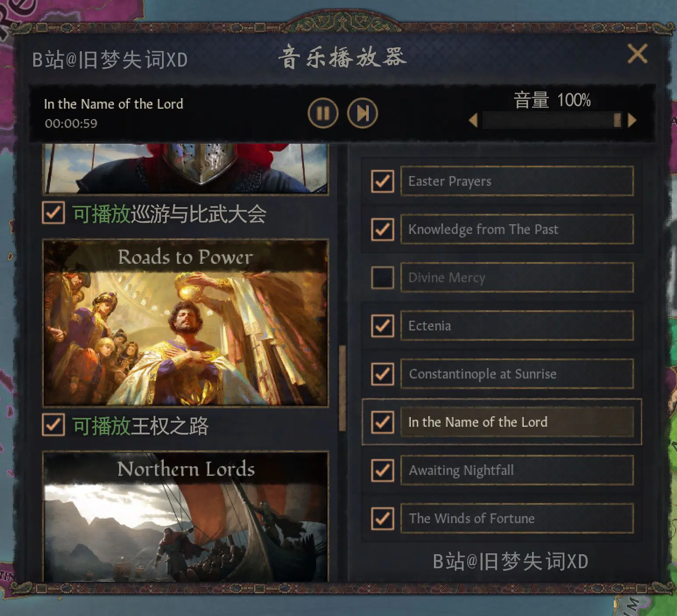Click the album list scrollbar
The image size is (677, 616).
(x=342, y=388)
